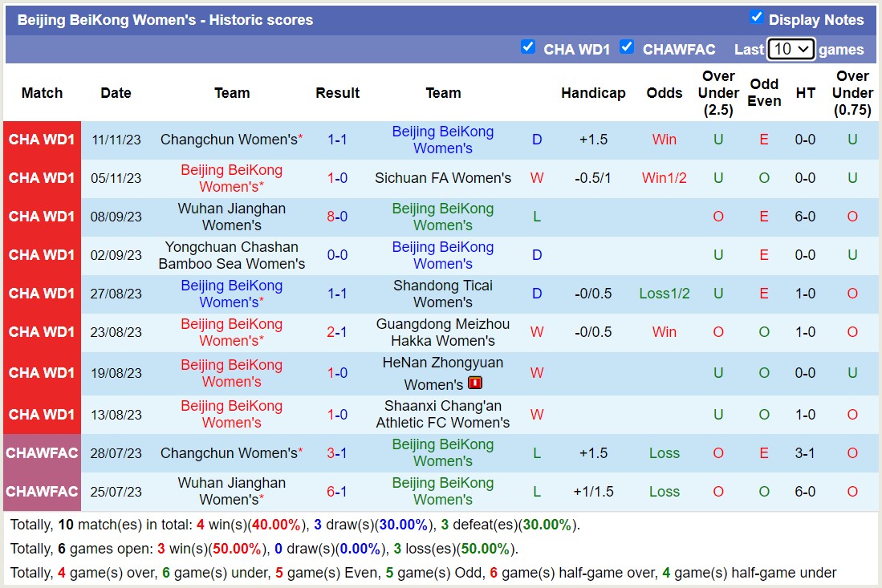Click the 2-1 result against Guangdong Meizhou Hakka

click(x=337, y=332)
